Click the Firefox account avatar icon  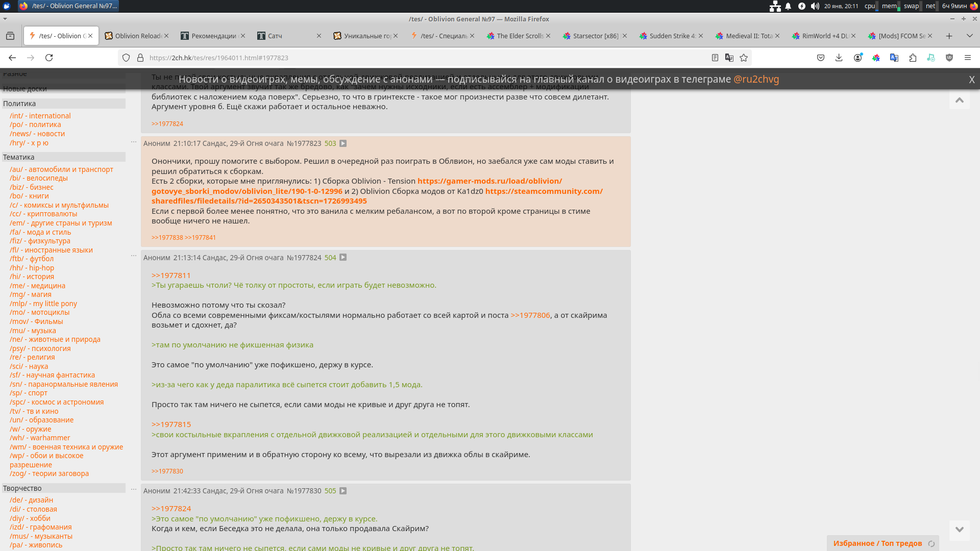[857, 58]
